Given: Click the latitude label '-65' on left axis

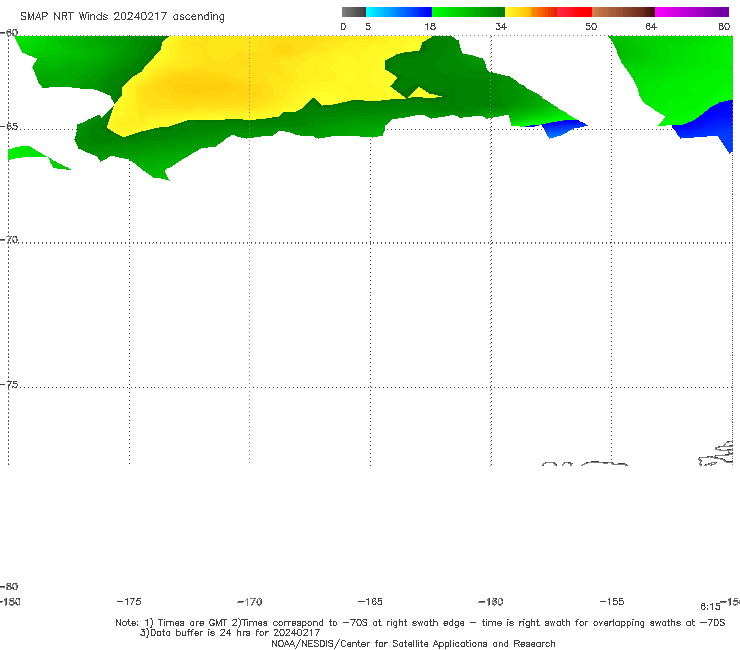Looking at the screenshot, I should click(x=9, y=127).
